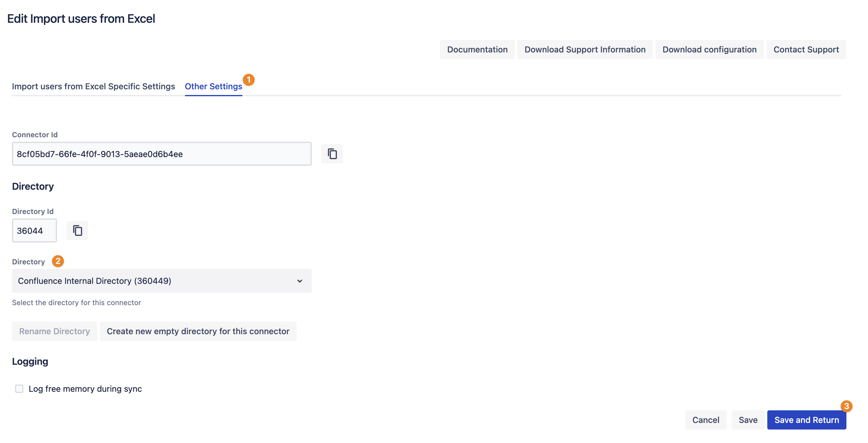This screenshot has height=443, width=868.
Task: Click the orange step 2 badge
Action: point(58,261)
